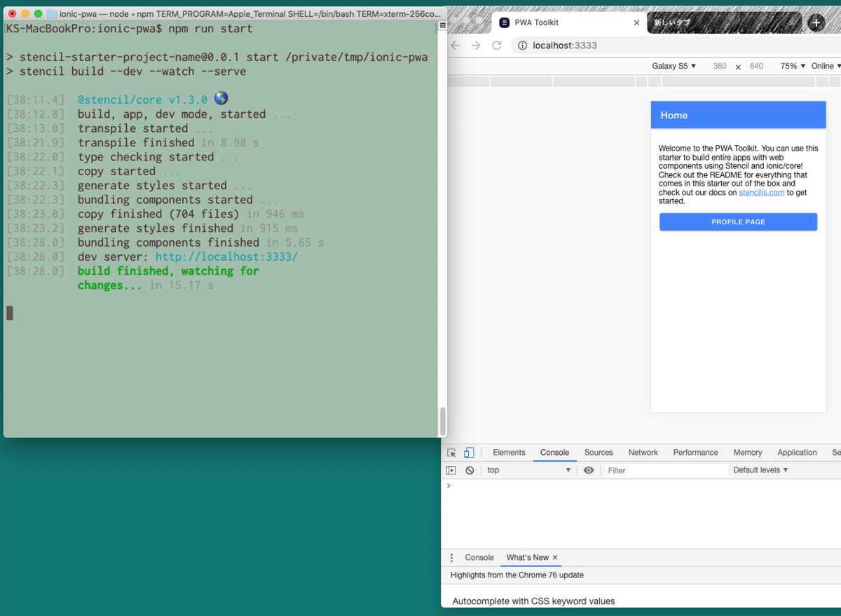The height and width of the screenshot is (616, 841).
Task: Open the 75% zoom dropdown
Action: [x=793, y=66]
